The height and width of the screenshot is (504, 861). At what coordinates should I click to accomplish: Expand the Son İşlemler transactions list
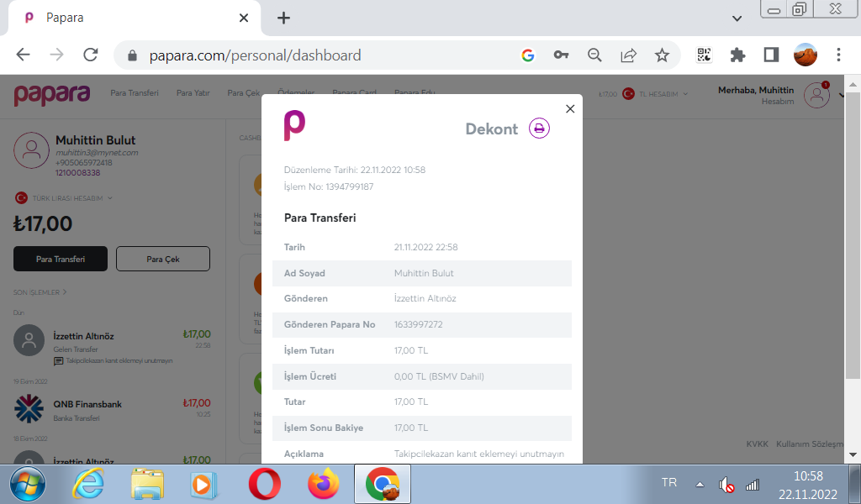coord(40,292)
